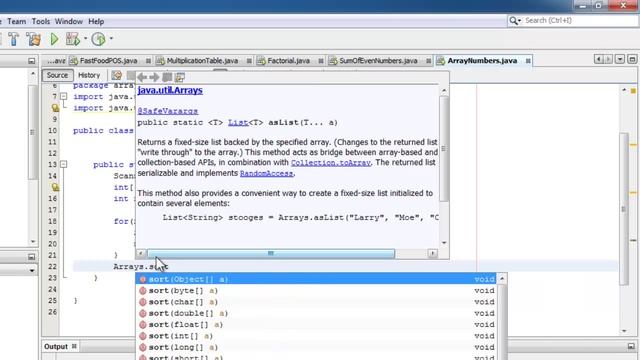Viewport: 640px width, 360px height.
Task: Click Javadoc horizontal scroll right arrow
Action: tap(433, 253)
